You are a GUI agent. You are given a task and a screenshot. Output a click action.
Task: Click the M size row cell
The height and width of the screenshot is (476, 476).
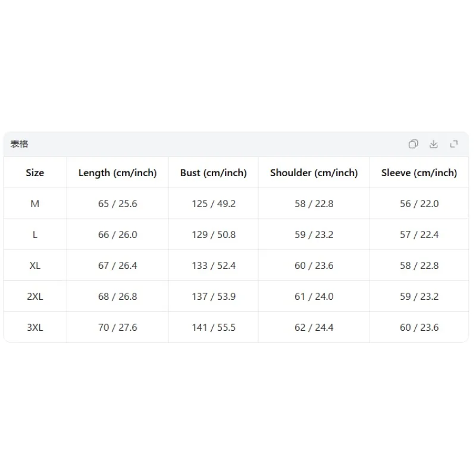pyautogui.click(x=35, y=203)
